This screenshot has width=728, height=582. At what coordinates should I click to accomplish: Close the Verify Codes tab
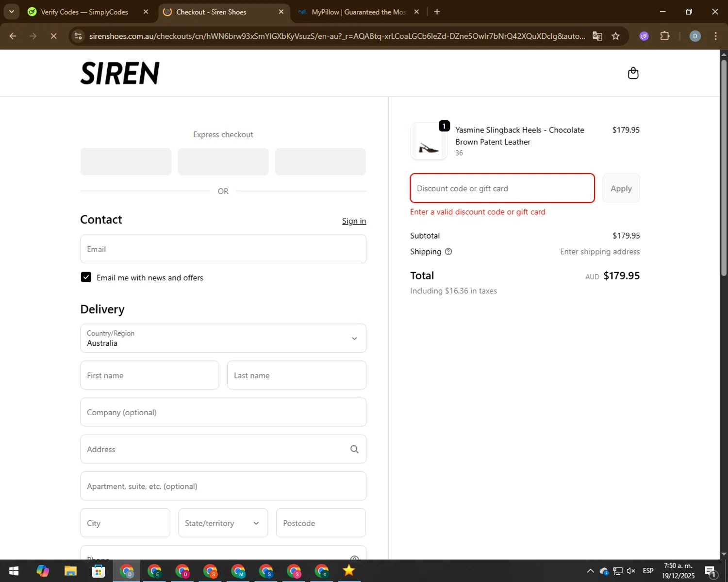pos(146,12)
